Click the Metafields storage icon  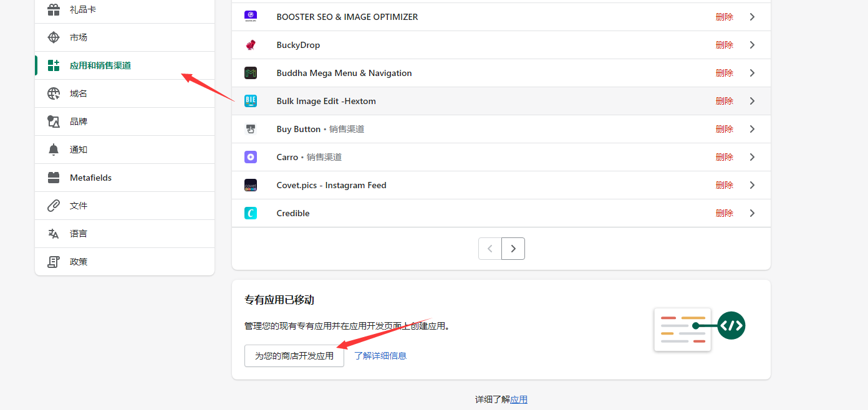coord(54,178)
